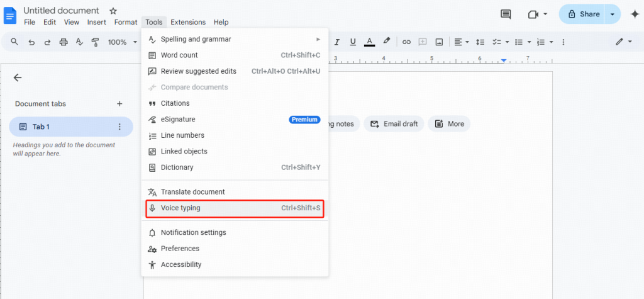Click the right indent marker on ruler

pos(504,61)
